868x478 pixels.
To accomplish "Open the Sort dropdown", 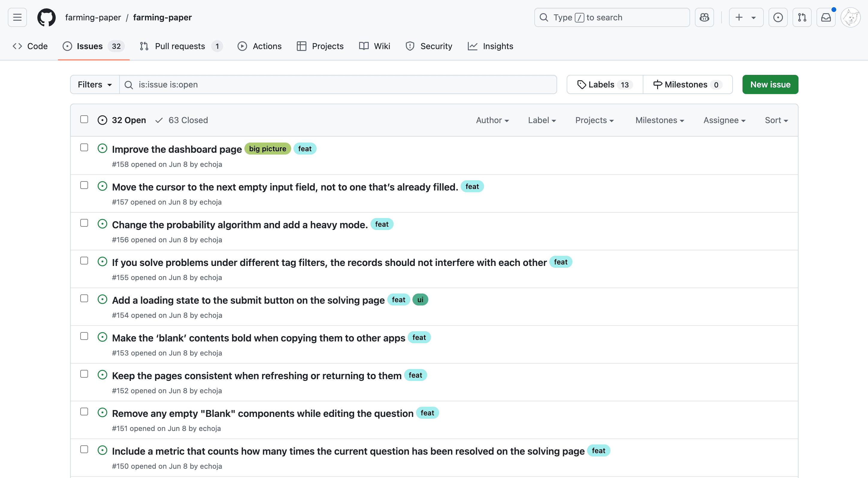I will (x=776, y=120).
